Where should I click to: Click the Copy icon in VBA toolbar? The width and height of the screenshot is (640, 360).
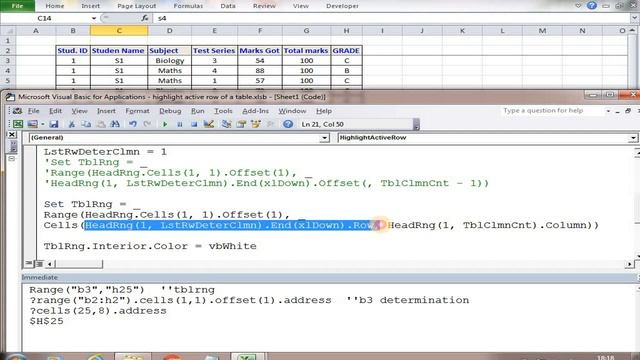click(x=86, y=124)
